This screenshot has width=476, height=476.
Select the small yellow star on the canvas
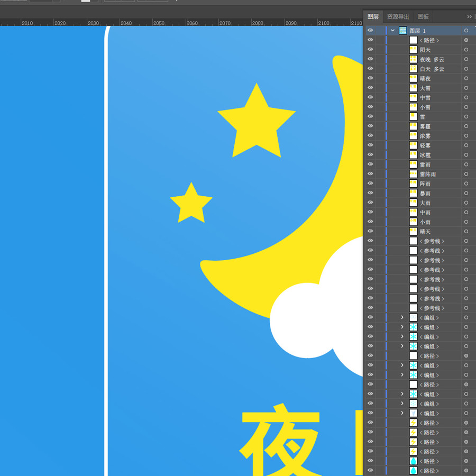(x=191, y=205)
